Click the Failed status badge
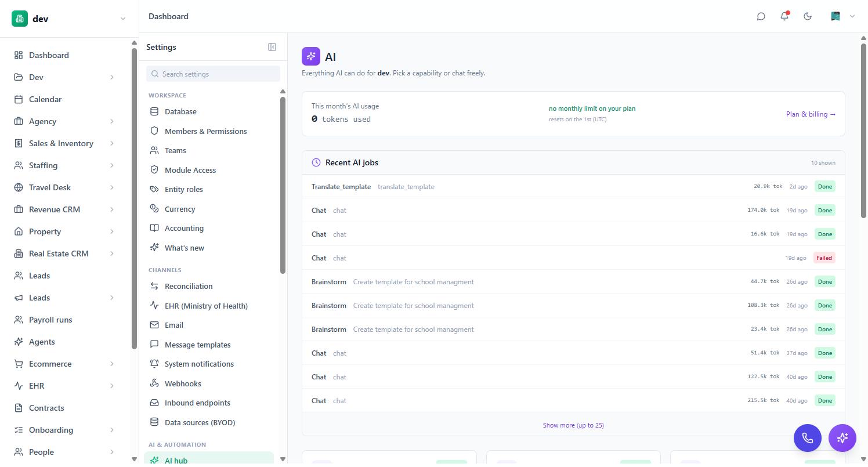This screenshot has width=868, height=467. [x=824, y=258]
